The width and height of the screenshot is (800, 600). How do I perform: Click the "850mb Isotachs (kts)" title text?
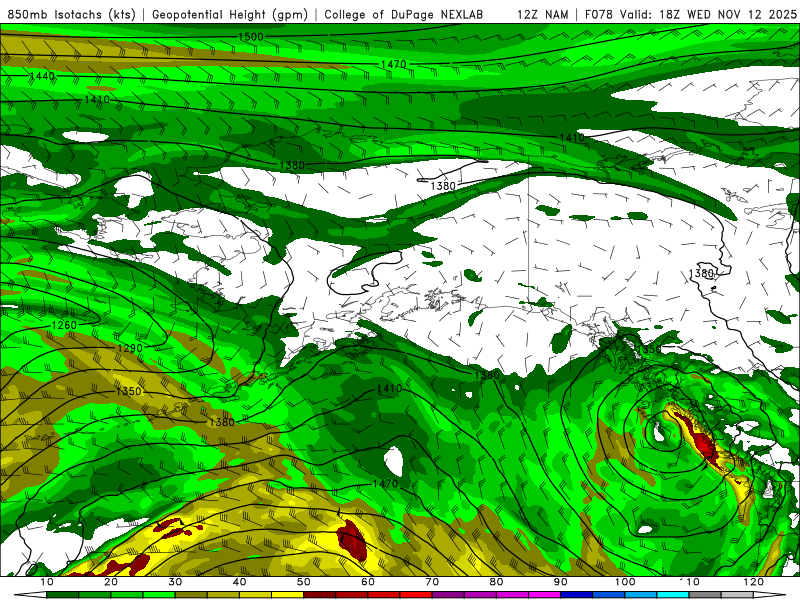[71, 14]
